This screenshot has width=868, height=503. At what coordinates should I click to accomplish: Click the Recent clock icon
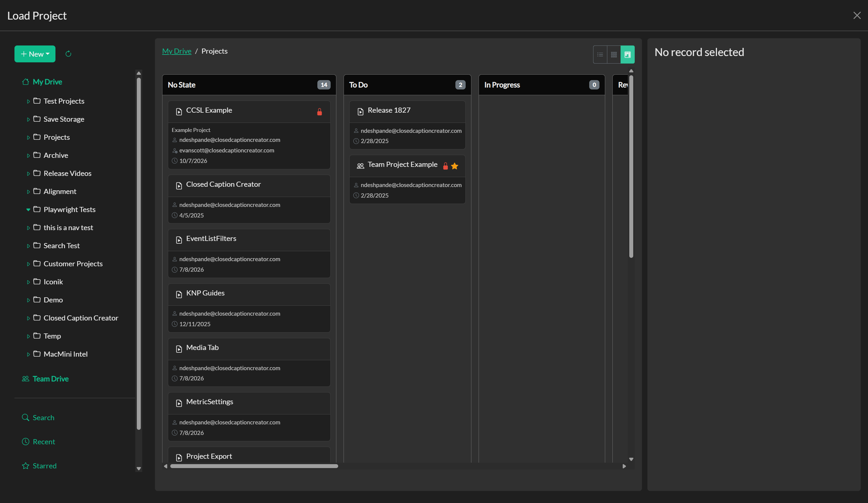point(26,442)
